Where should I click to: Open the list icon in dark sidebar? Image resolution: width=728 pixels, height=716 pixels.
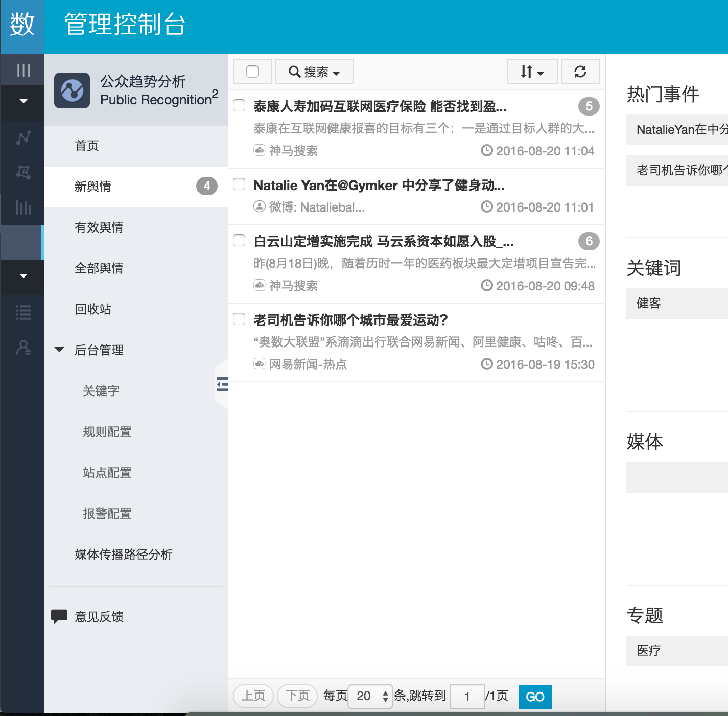pos(24,312)
